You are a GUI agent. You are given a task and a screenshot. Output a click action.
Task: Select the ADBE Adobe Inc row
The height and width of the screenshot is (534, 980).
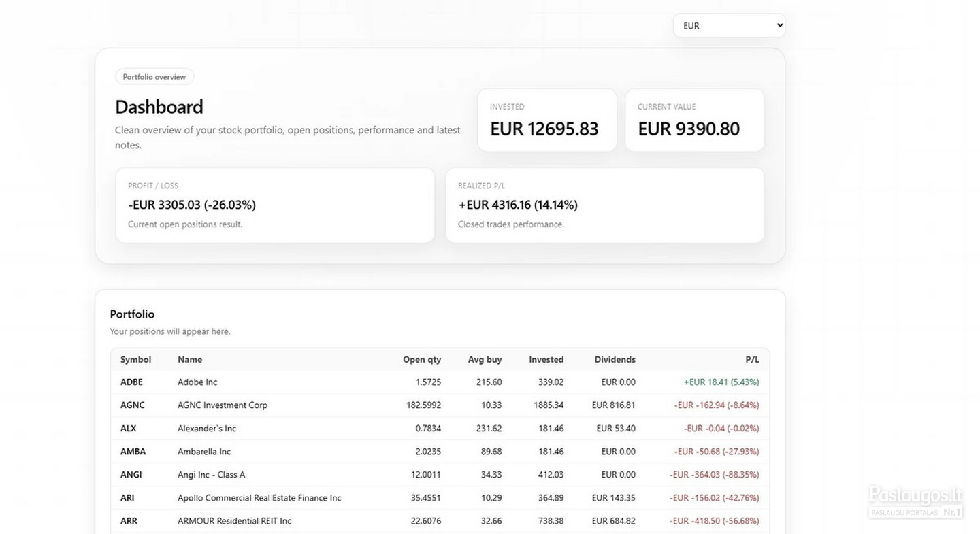[x=440, y=382]
